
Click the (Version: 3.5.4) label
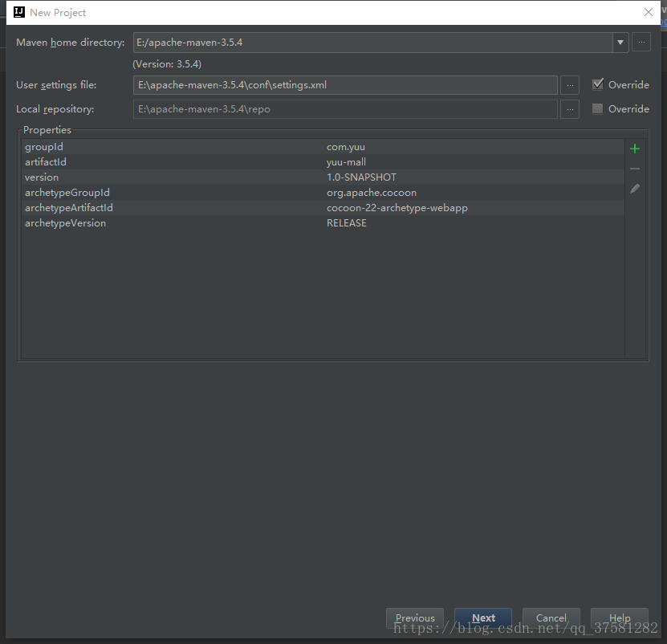tap(167, 64)
